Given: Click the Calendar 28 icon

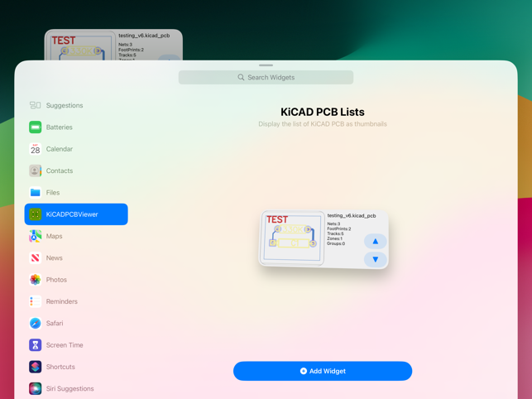Looking at the screenshot, I should pos(36,149).
